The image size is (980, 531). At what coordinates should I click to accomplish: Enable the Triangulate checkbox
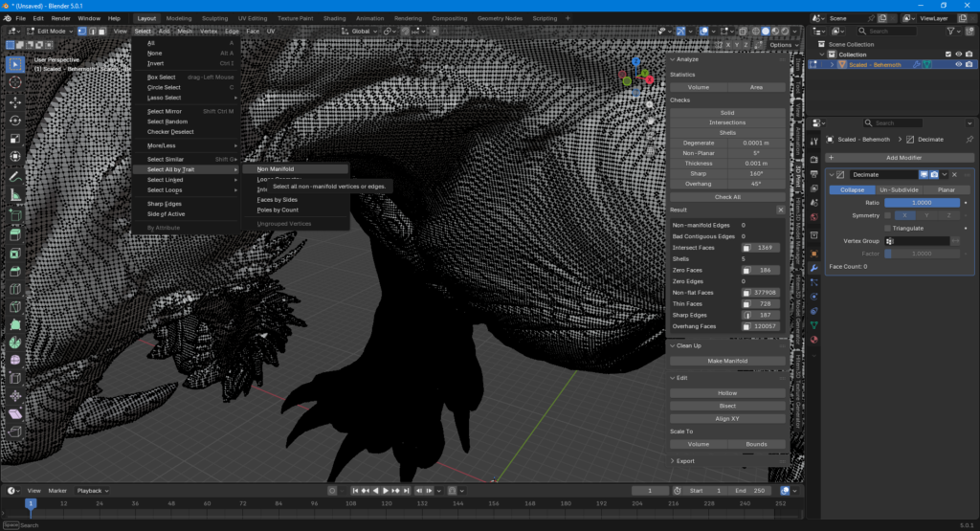(888, 228)
